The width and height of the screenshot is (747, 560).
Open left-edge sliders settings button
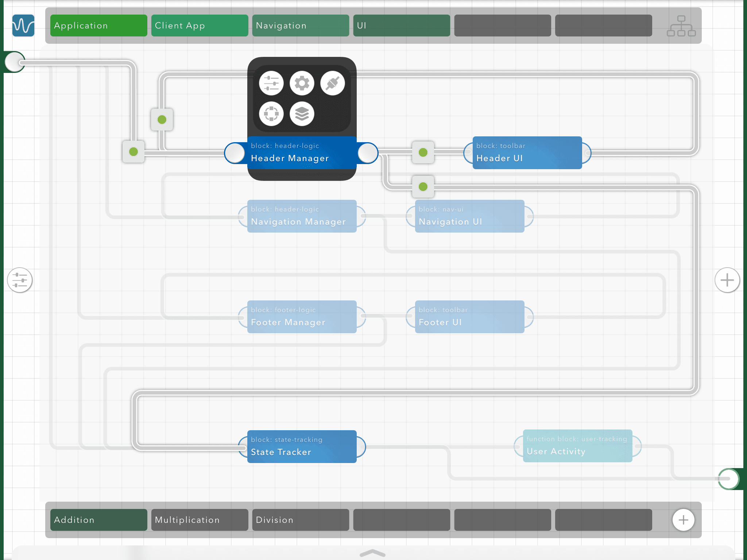pos(20,280)
